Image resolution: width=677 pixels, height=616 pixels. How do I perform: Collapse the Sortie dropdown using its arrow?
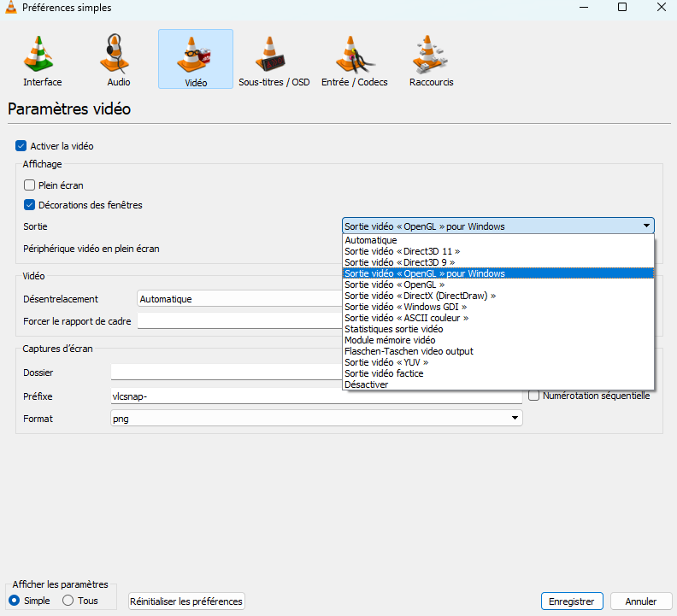click(645, 226)
